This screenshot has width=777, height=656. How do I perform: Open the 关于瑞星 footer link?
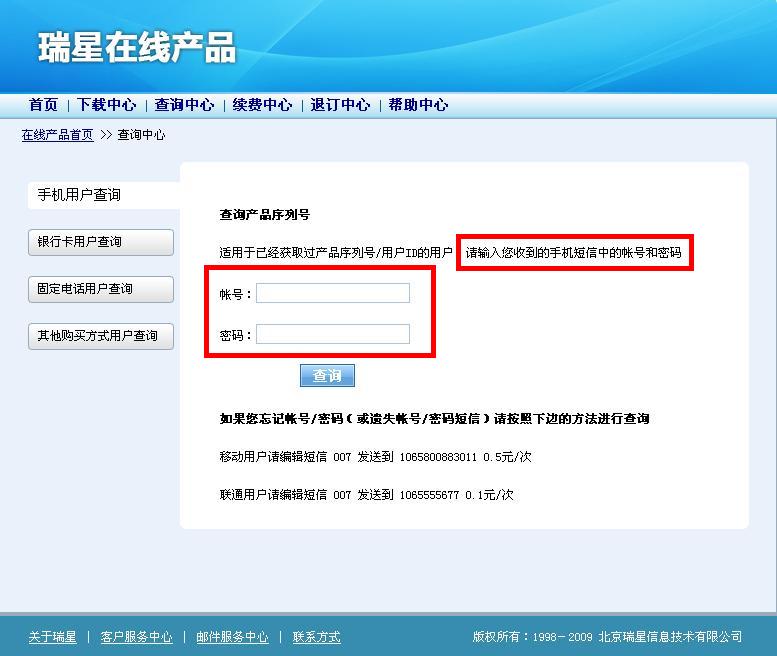[53, 637]
